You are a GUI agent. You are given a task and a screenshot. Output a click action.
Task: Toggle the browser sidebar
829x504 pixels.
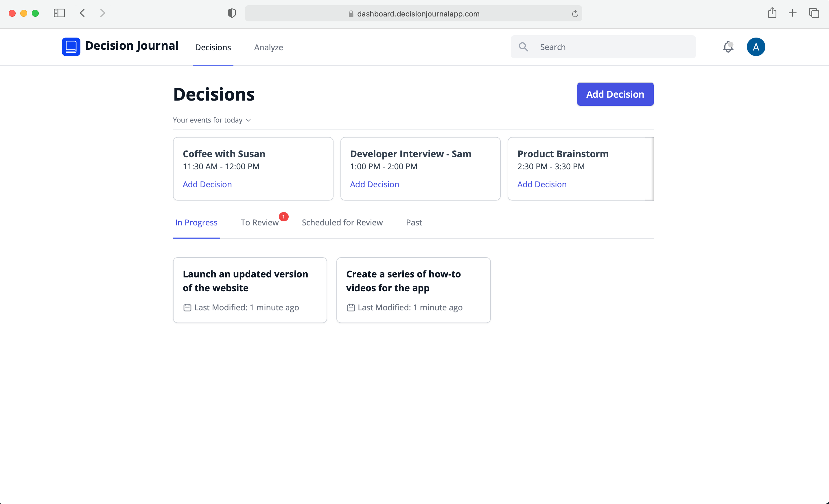tap(59, 13)
